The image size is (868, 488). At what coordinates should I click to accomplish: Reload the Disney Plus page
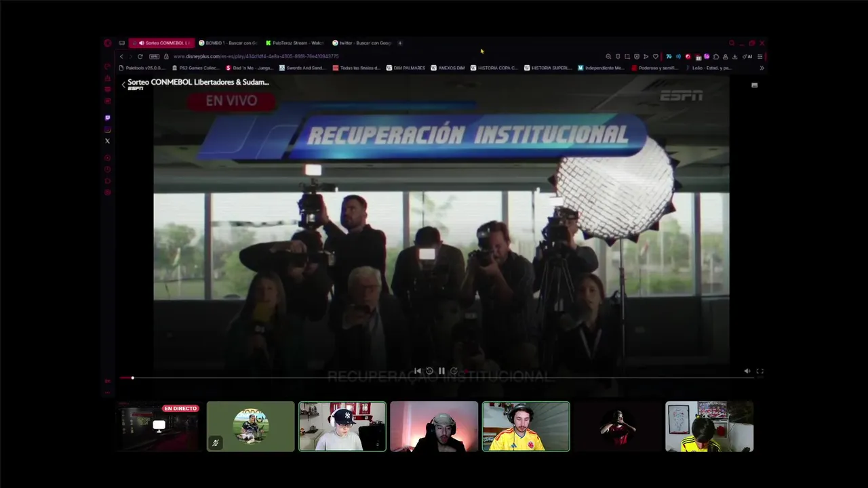pyautogui.click(x=140, y=56)
